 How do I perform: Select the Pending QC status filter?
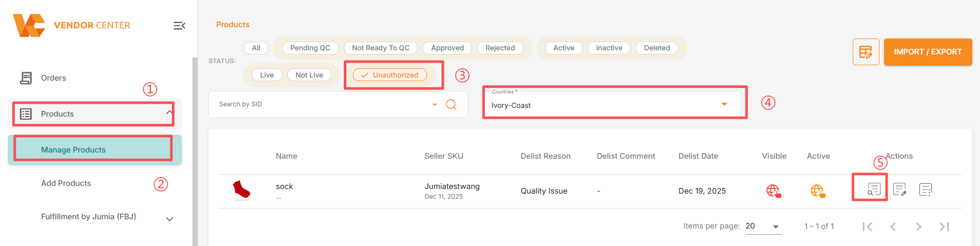point(310,48)
